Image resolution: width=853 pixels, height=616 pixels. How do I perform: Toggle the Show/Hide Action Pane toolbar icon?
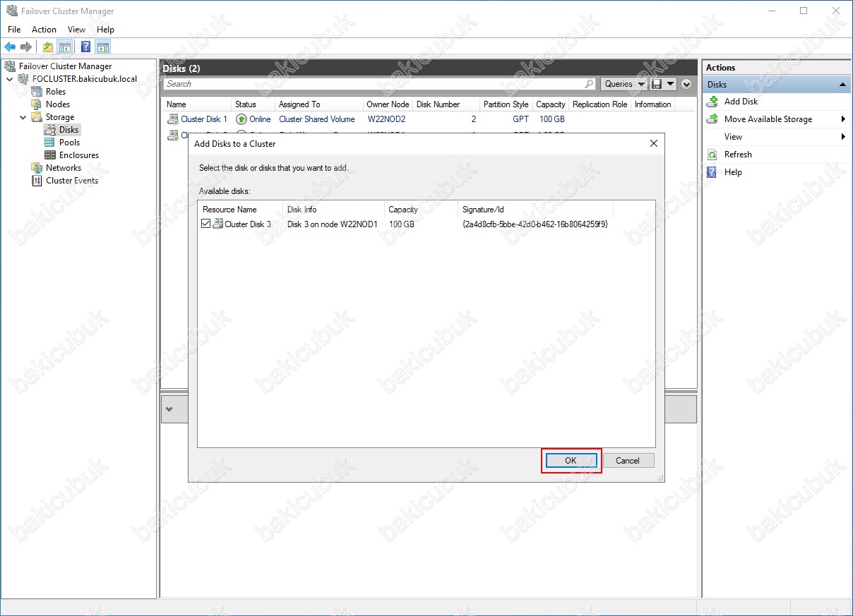point(103,47)
